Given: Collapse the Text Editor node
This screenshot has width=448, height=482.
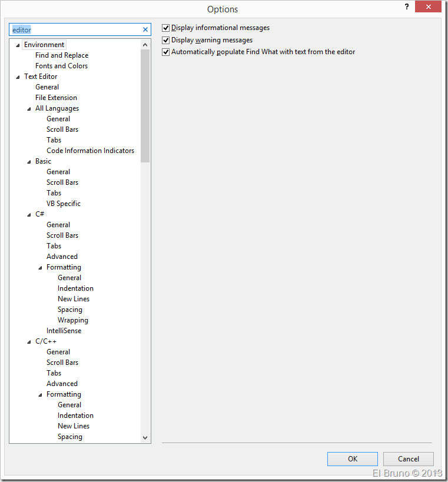Looking at the screenshot, I should point(18,77).
